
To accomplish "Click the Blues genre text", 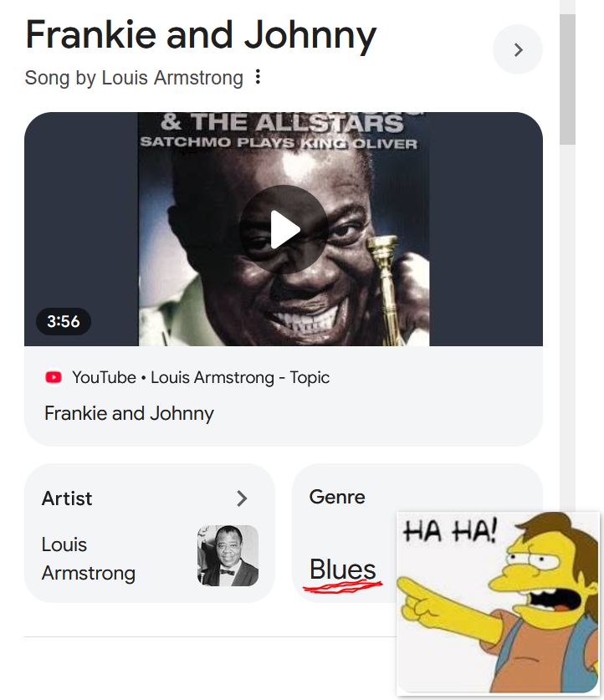I will [343, 570].
